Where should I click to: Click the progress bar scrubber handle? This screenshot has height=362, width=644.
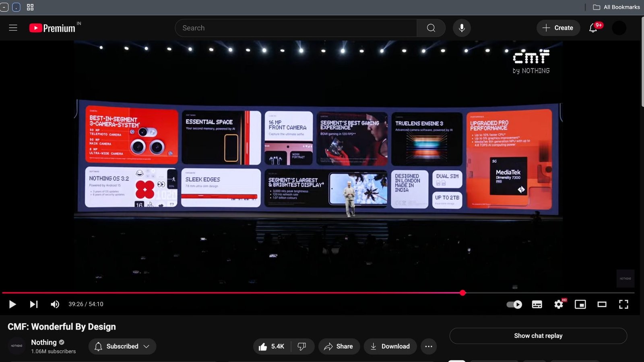tap(463, 293)
